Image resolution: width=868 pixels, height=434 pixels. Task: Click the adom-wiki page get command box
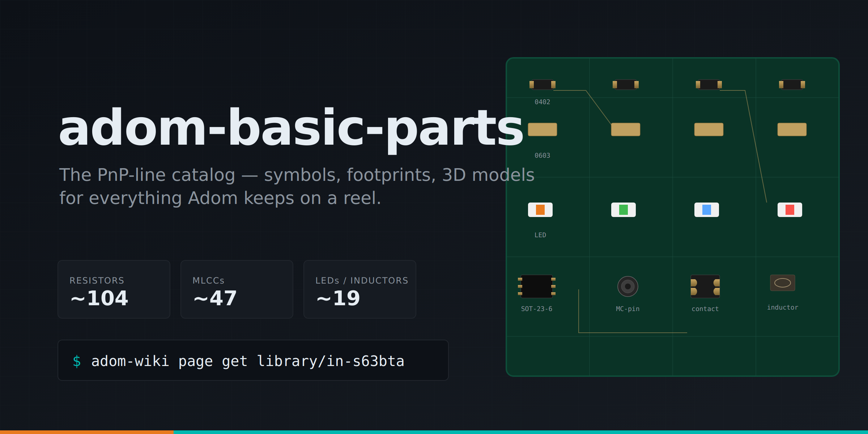point(253,360)
